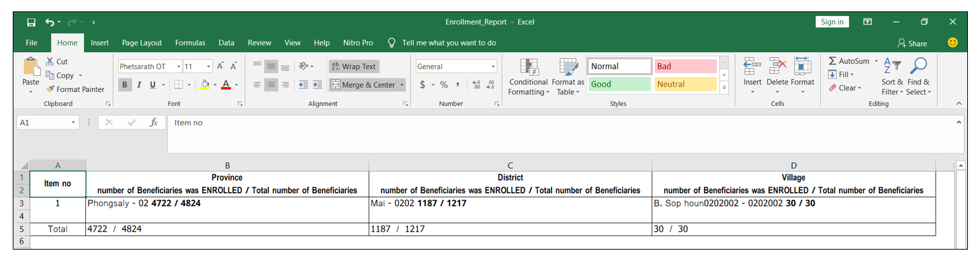Expand the General number format dropdown
Image resolution: width=980 pixels, height=263 pixels.
coord(493,66)
